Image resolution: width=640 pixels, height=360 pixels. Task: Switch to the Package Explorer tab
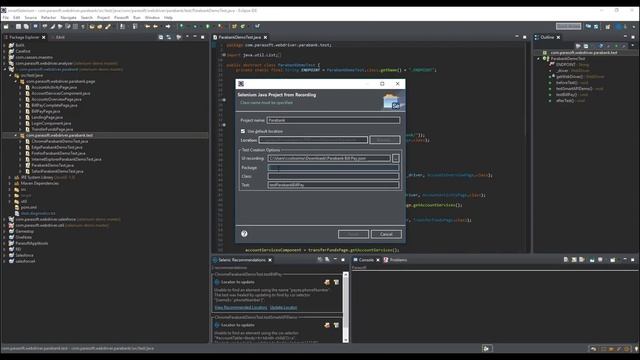click(24, 37)
